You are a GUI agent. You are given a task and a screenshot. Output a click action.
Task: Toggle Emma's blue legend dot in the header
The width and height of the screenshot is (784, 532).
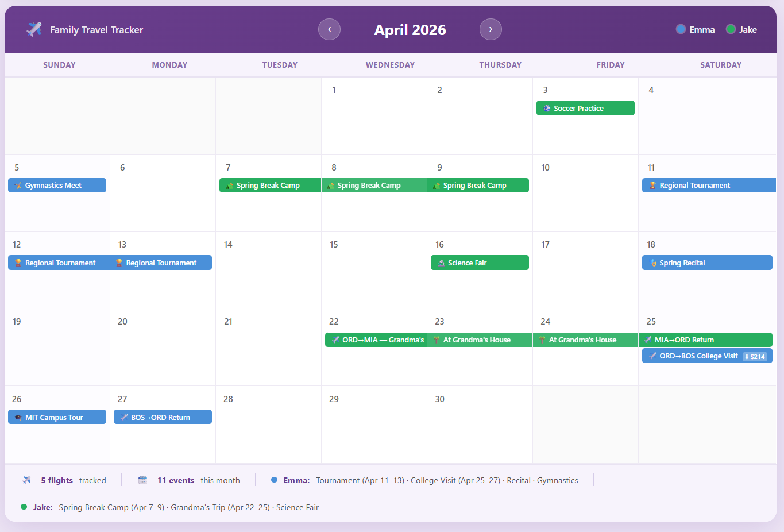681,29
